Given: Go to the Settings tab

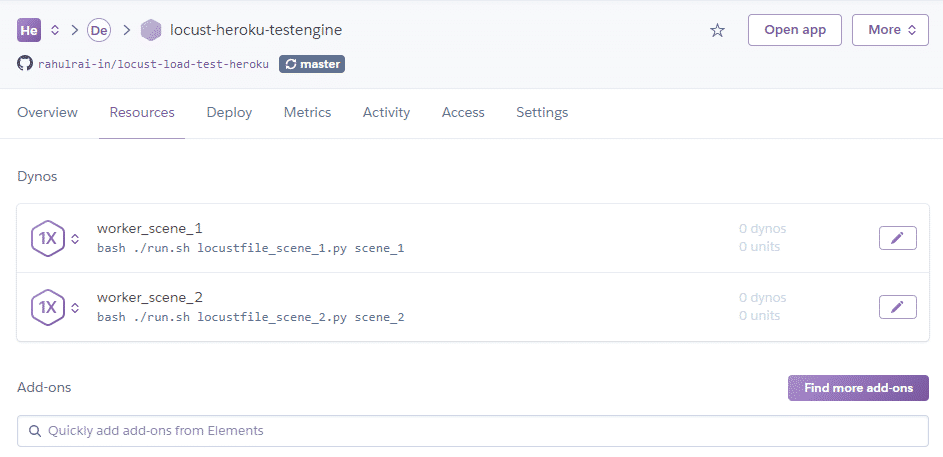Looking at the screenshot, I should pos(542,113).
